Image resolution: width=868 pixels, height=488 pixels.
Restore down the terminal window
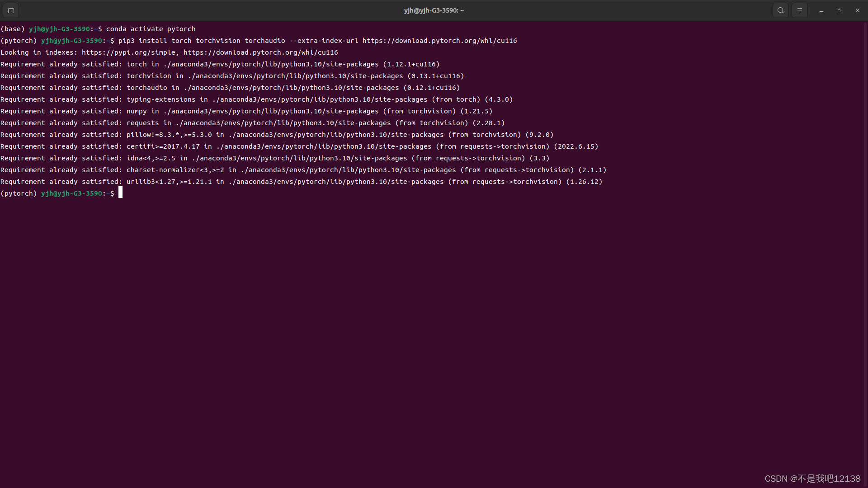[x=839, y=10]
